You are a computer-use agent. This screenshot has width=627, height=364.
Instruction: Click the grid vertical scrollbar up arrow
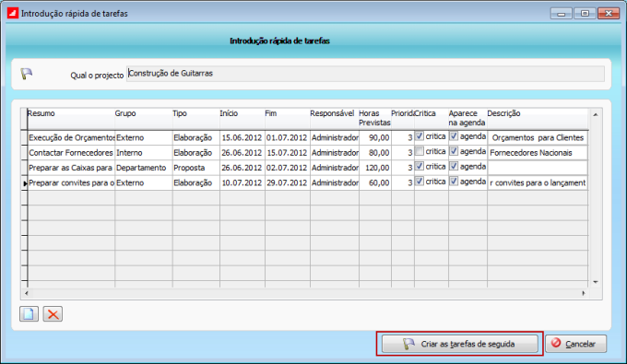[596, 114]
